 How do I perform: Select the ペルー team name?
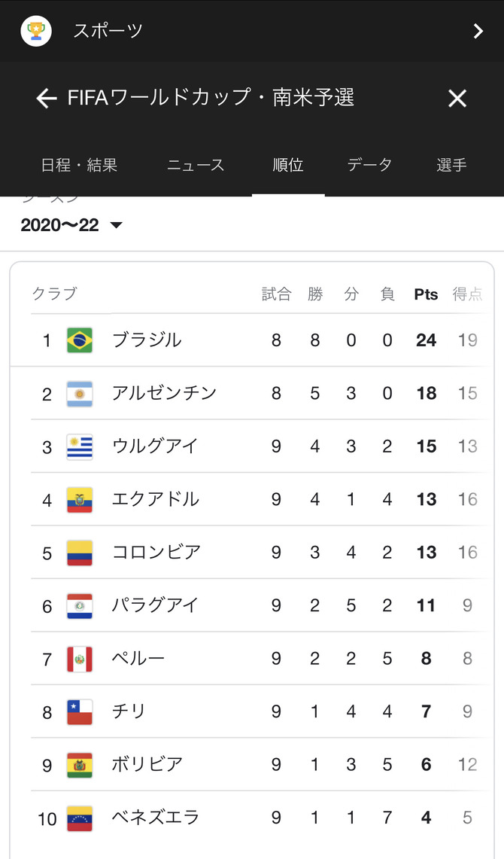tap(138, 659)
